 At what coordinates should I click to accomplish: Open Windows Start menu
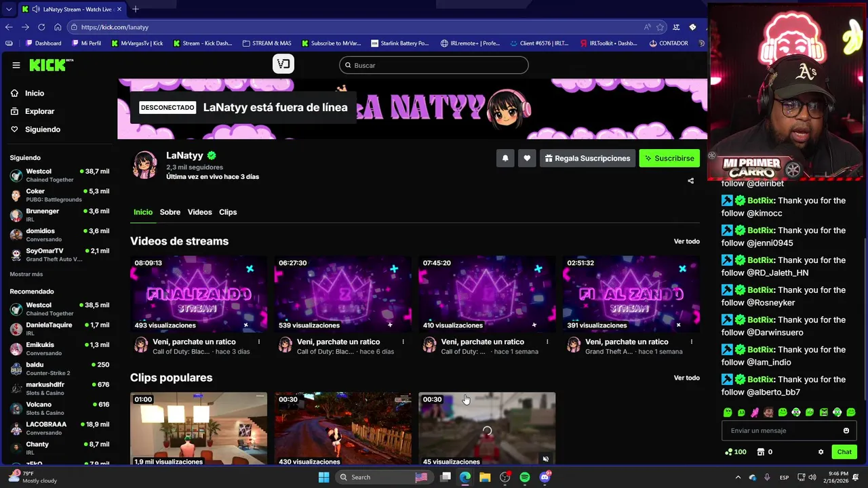pos(324,477)
